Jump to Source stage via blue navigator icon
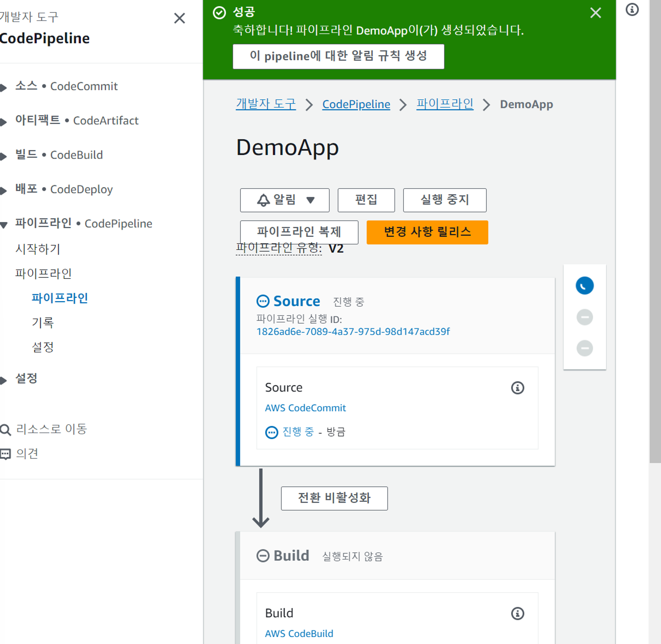Screen dimensions: 661x644 pyautogui.click(x=584, y=286)
